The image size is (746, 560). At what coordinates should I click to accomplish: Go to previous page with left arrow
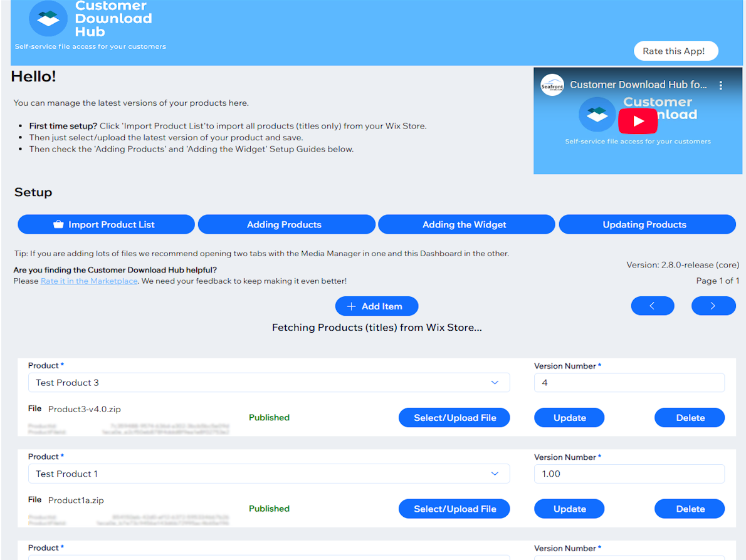pos(653,306)
